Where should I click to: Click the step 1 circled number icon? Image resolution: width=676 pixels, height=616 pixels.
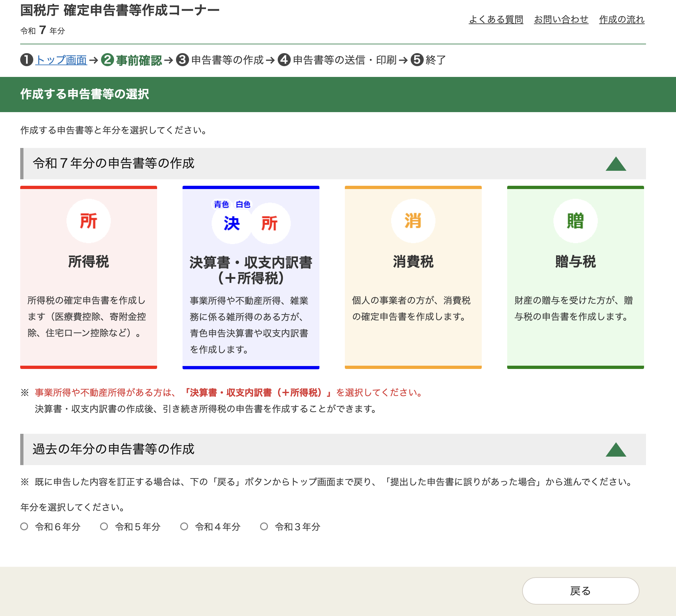[26, 60]
